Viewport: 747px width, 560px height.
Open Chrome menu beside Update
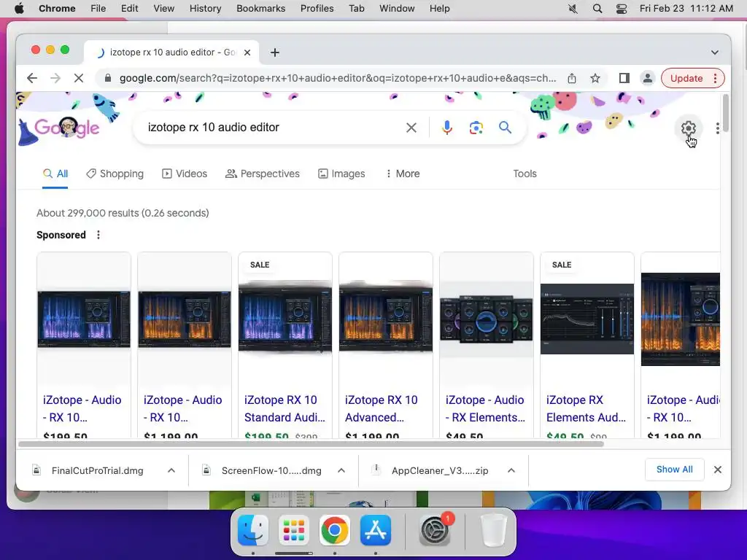coord(715,78)
